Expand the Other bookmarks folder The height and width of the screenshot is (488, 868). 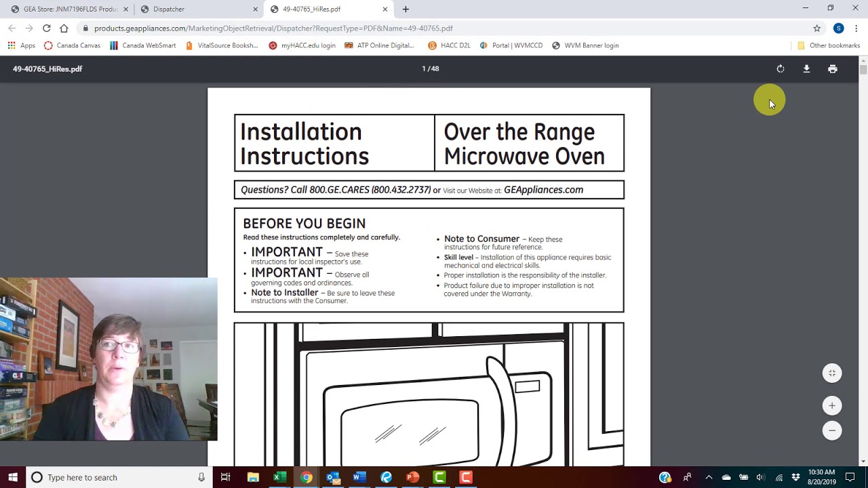pyautogui.click(x=828, y=45)
